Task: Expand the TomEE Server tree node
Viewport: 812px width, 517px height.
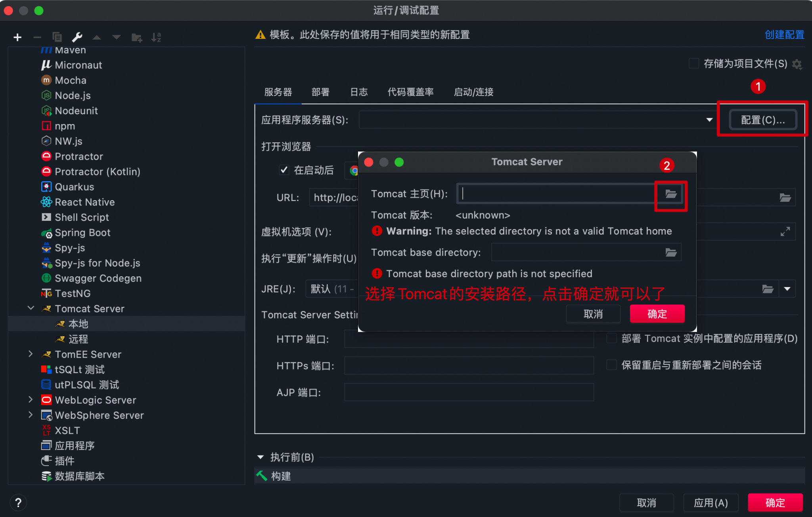Action: (31, 354)
